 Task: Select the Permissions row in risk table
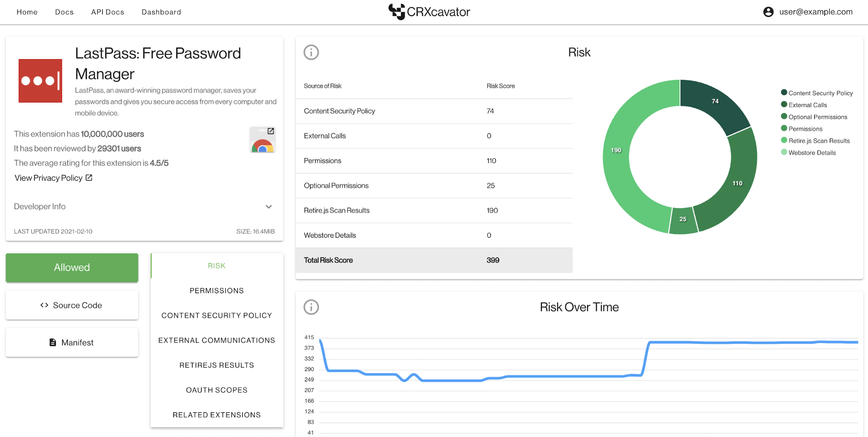[434, 161]
